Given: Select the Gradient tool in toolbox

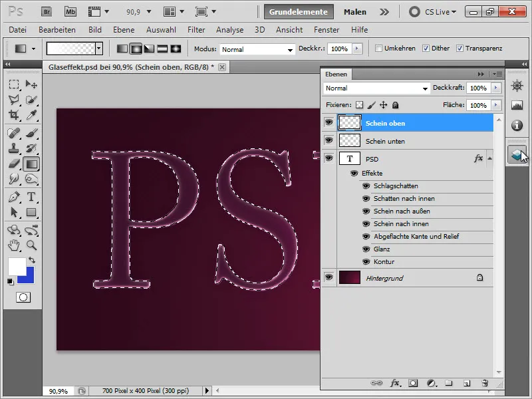Looking at the screenshot, I should (x=31, y=164).
